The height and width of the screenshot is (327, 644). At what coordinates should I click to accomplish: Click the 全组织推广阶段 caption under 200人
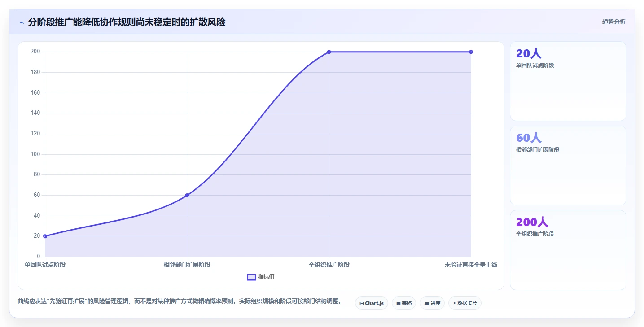(x=535, y=234)
